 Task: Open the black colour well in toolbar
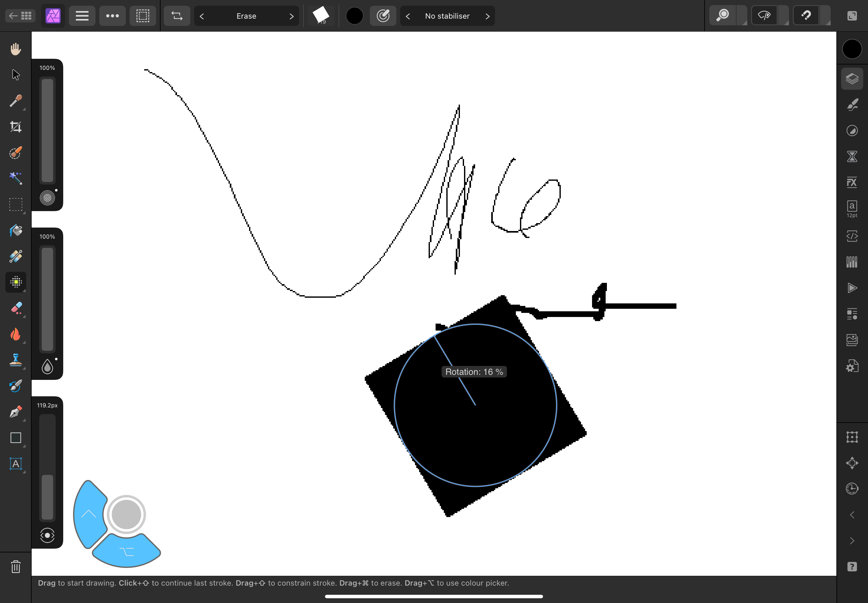[354, 16]
